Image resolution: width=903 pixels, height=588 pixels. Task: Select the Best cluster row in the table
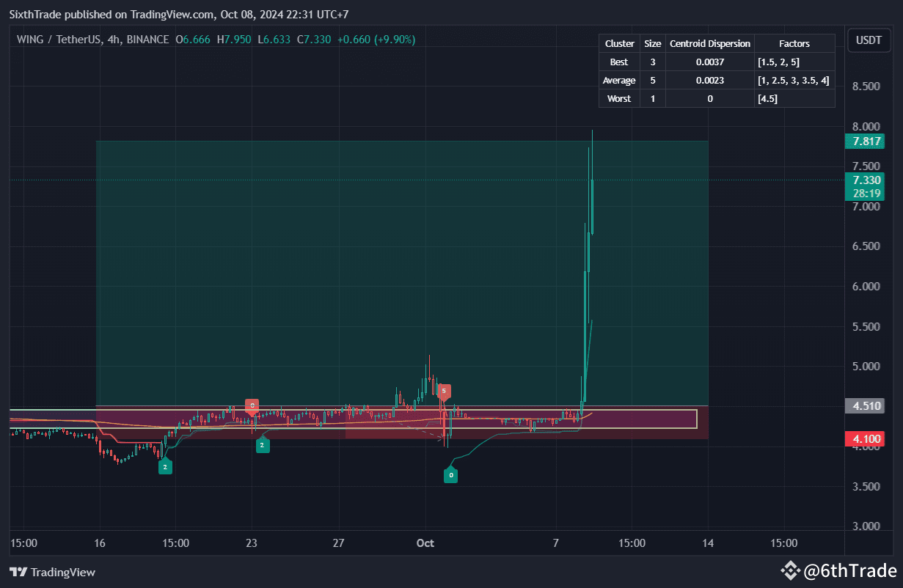(x=618, y=62)
